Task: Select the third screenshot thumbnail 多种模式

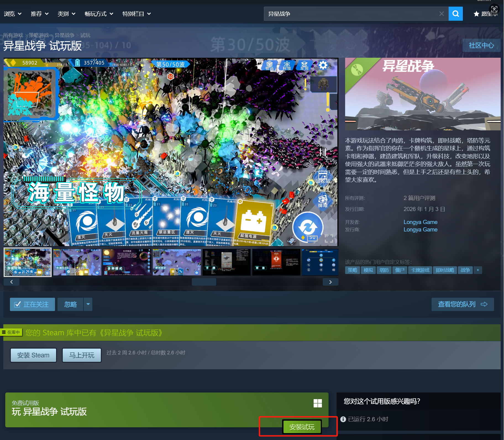Action: (127, 262)
